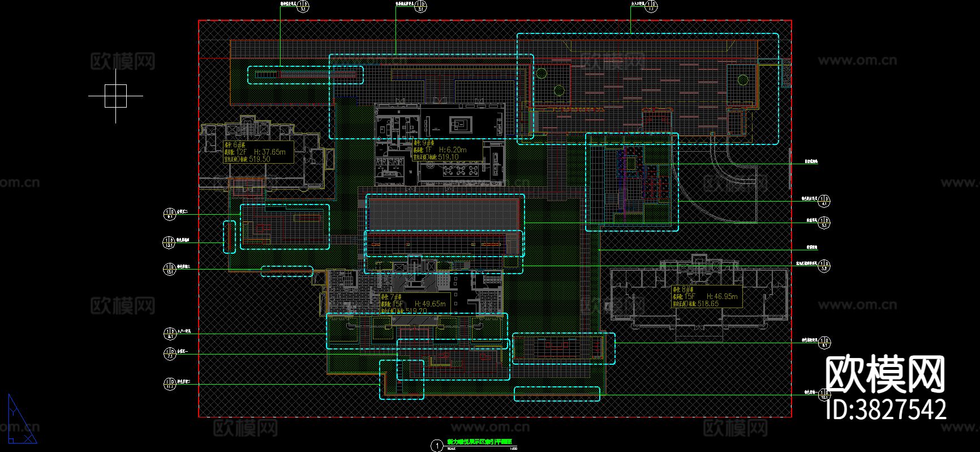Select the detail callout bubble numbered 5.1
The height and width of the screenshot is (452, 980).
[x=824, y=222]
